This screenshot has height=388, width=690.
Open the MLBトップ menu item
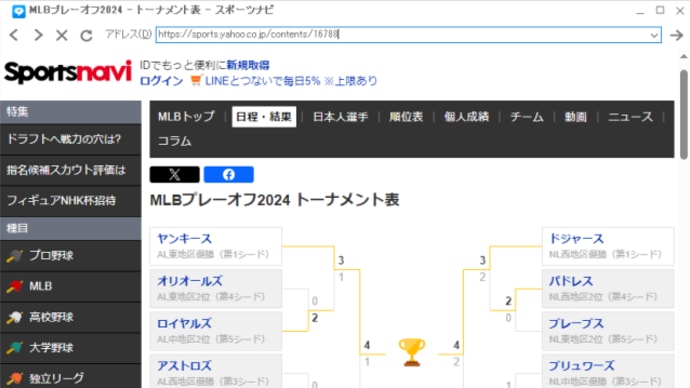[x=187, y=117]
